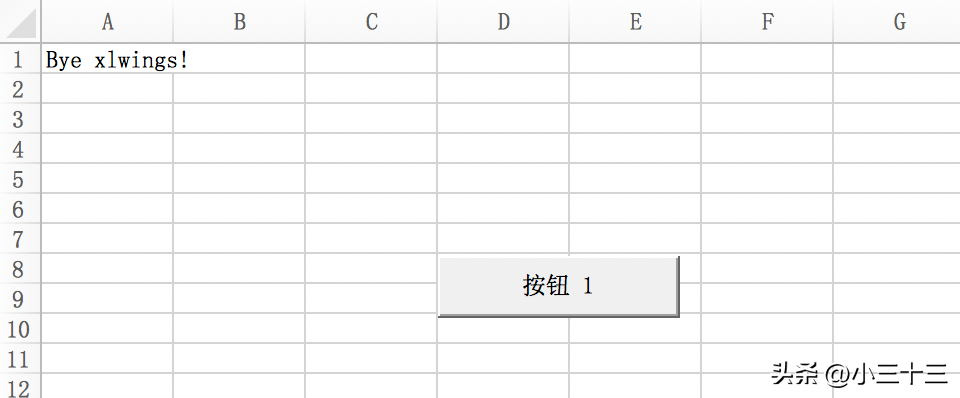Viewport: 960px width, 398px height.
Task: Click the select-all corner triangle
Action: (x=20, y=21)
